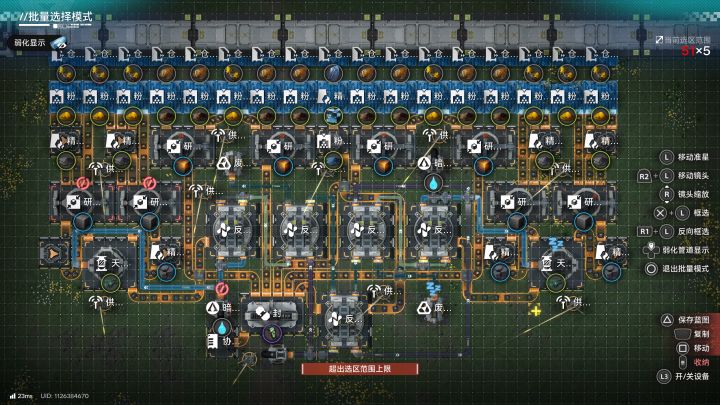Toggle 开/关设备 device power
Screen dimensions: 720x405
point(684,377)
